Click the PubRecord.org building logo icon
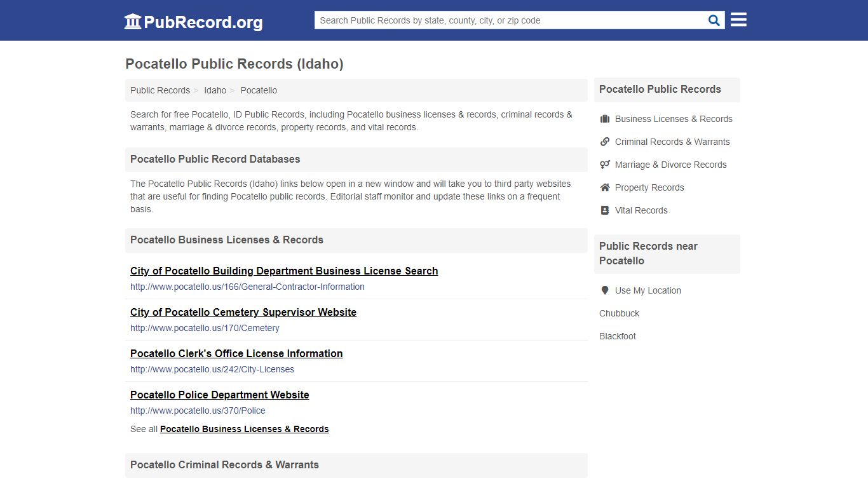Image resolution: width=868 pixels, height=488 pixels. 133,22
